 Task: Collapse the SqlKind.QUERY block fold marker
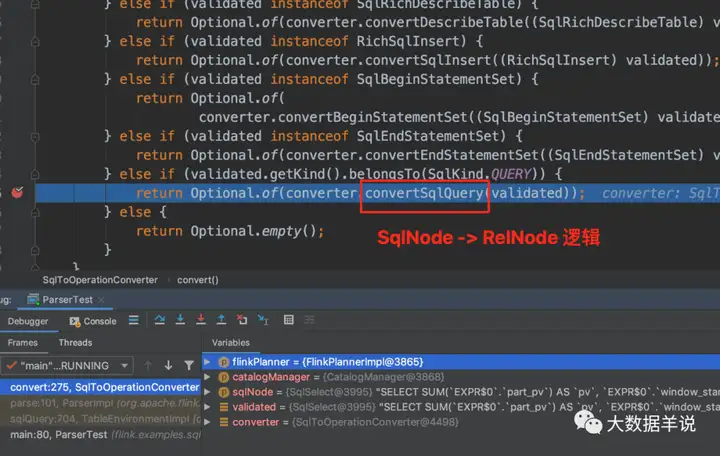point(35,175)
